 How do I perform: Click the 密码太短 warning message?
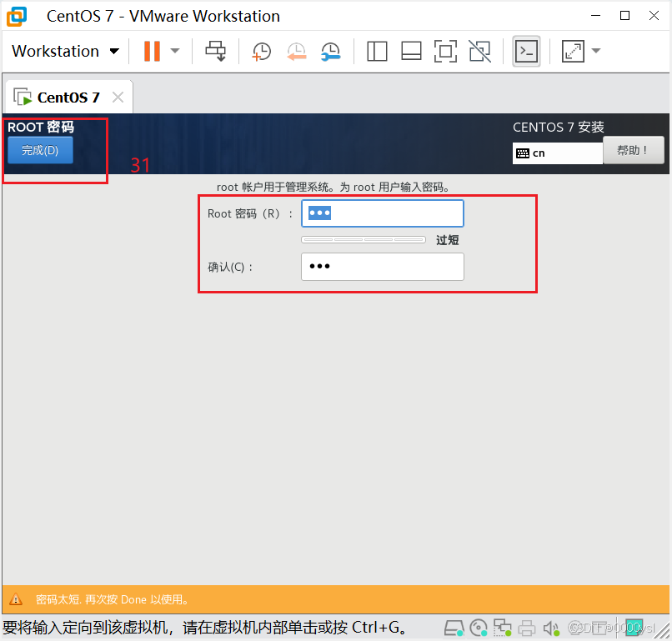click(113, 599)
